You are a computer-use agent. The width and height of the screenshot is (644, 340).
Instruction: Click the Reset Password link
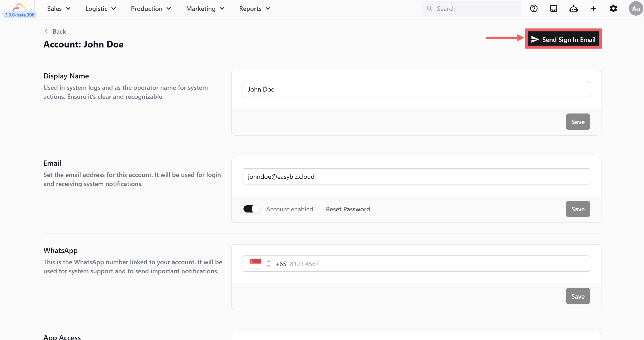(348, 209)
